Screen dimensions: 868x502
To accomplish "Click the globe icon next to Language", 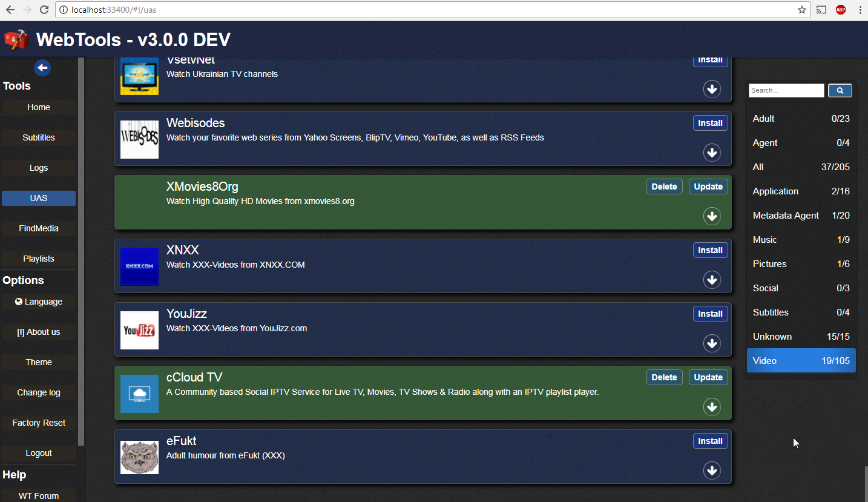I will [x=18, y=302].
